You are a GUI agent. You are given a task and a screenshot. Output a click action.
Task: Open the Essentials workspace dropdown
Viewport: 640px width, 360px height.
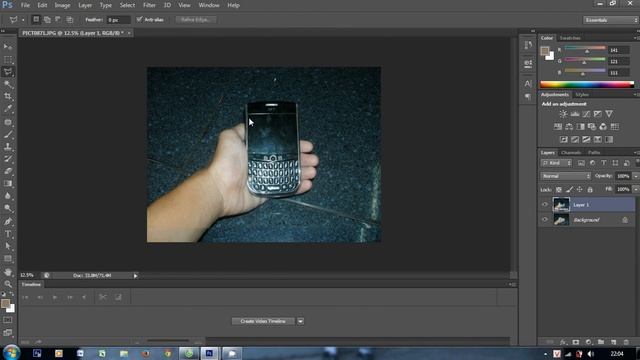coord(610,20)
